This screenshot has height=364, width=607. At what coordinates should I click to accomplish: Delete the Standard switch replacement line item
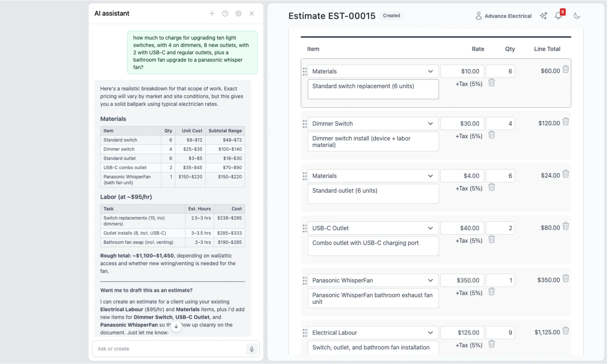566,69
